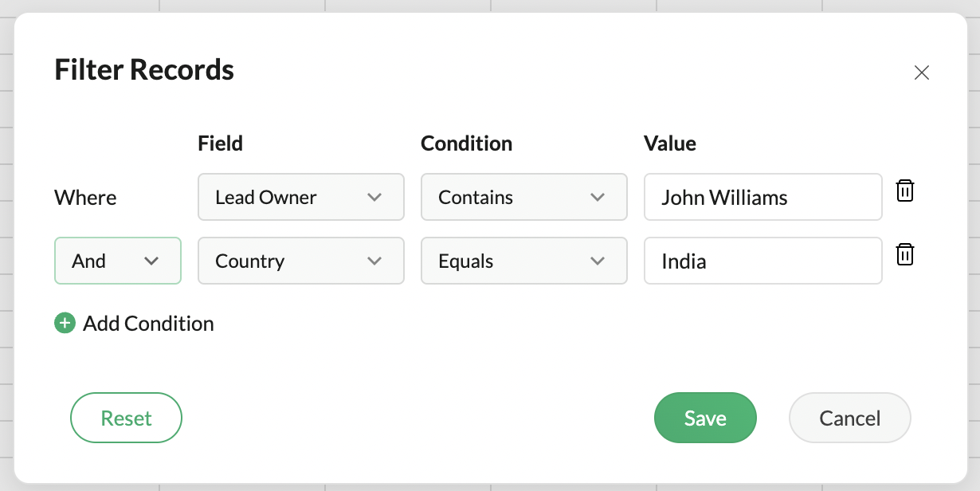
Task: Click the chevron arrow in Equals box
Action: [598, 261]
